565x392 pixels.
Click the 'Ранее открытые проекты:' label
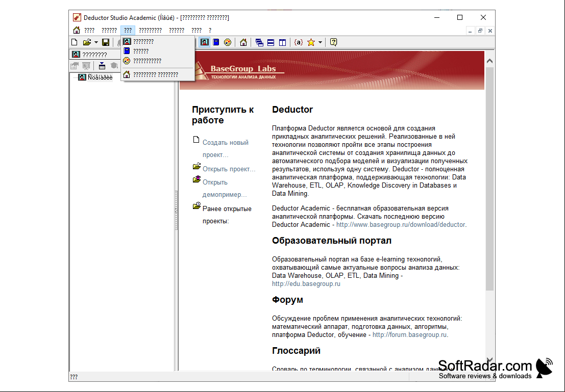[227, 215]
